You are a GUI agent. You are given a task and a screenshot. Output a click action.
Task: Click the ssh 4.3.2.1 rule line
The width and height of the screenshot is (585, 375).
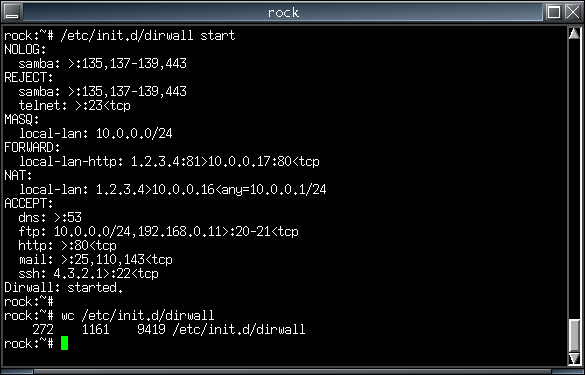(x=88, y=274)
